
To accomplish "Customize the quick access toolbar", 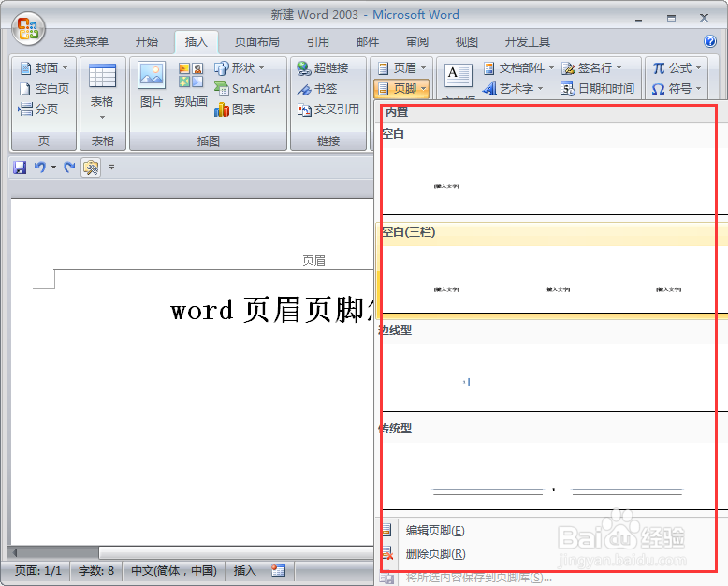I will [x=111, y=168].
